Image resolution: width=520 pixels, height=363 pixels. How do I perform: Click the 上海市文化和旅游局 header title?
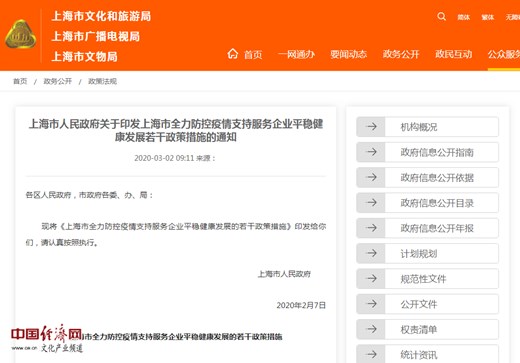tap(101, 16)
